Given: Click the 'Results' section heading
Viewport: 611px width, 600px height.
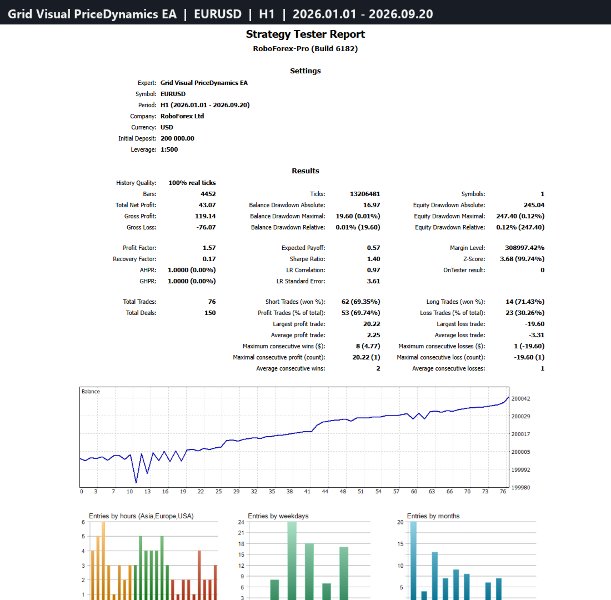Looking at the screenshot, I should [306, 171].
